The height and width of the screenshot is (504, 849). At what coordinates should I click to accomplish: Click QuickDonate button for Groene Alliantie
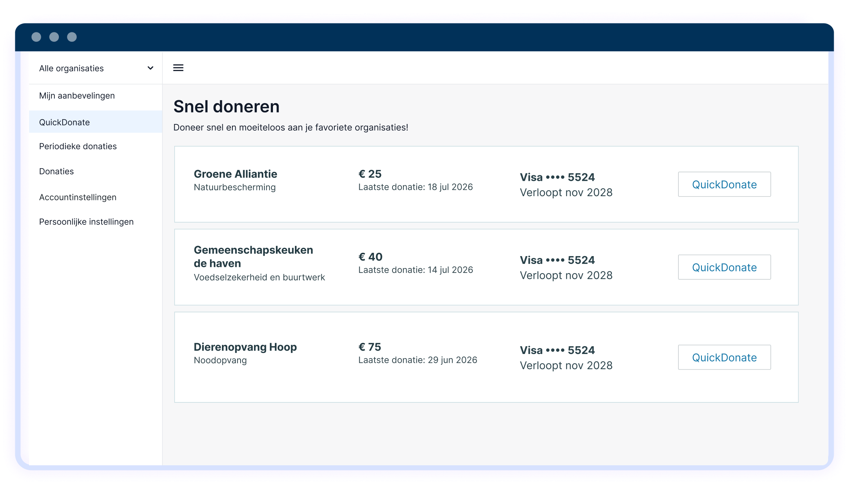coord(724,184)
